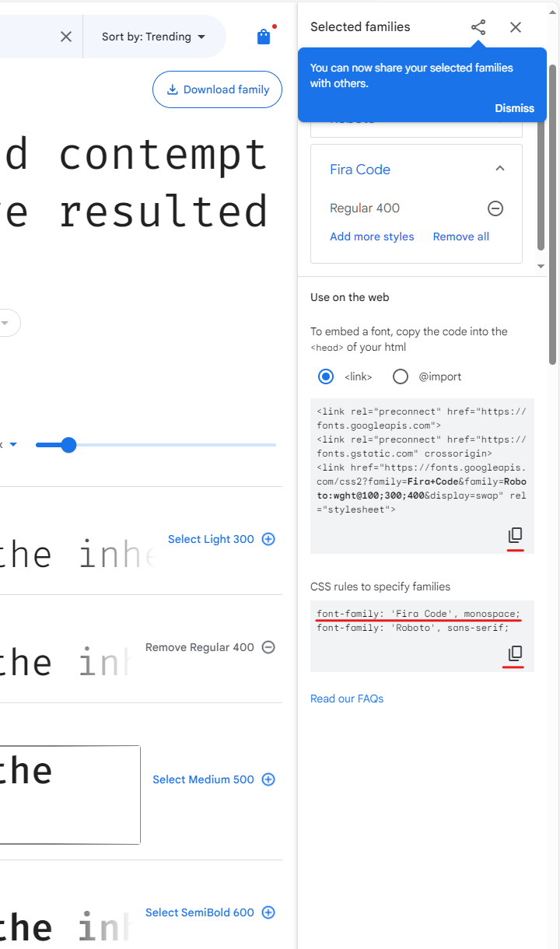
Task: Close the Selected families panel
Action: click(516, 27)
